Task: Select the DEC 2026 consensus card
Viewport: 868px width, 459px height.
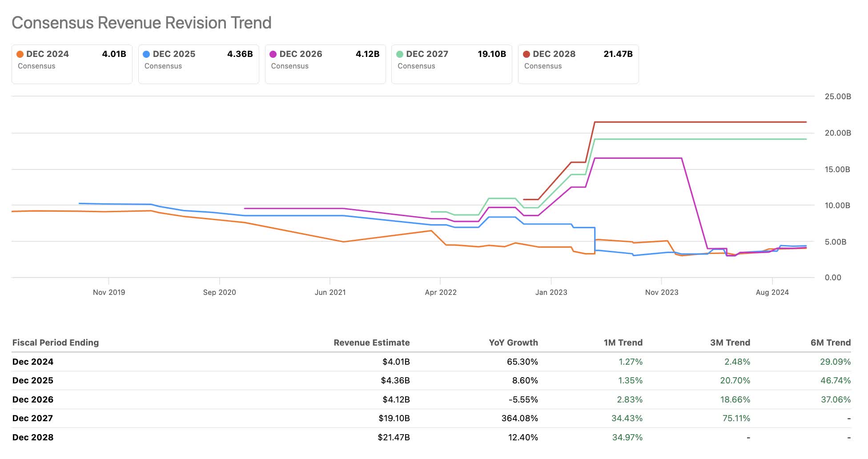Action: [x=325, y=64]
